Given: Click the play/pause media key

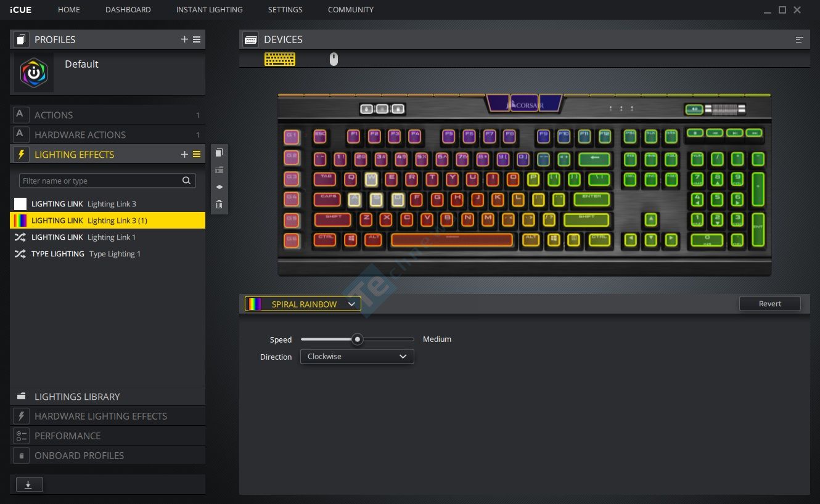Looking at the screenshot, I should click(x=734, y=132).
